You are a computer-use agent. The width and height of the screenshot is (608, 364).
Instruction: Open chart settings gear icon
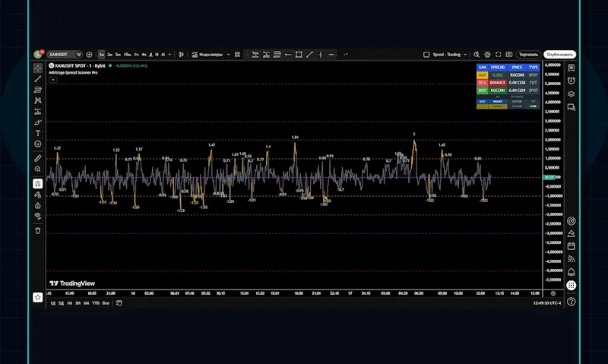[x=487, y=55]
